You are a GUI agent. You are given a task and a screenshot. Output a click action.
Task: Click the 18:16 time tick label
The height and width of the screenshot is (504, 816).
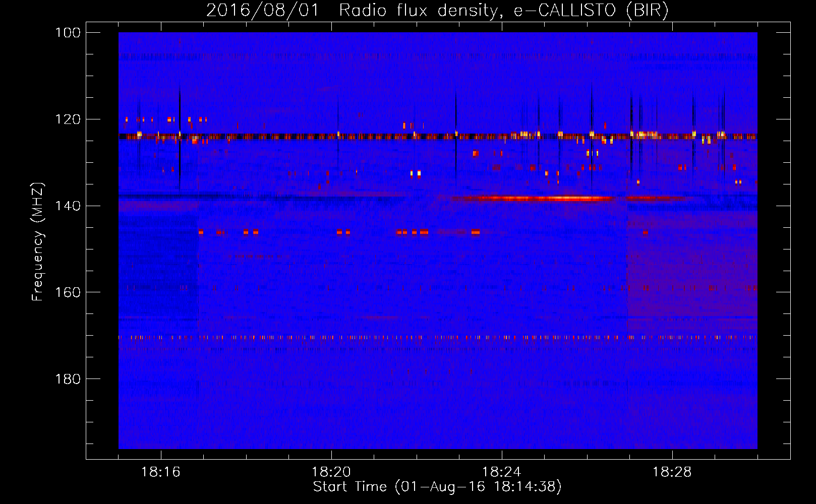161,472
